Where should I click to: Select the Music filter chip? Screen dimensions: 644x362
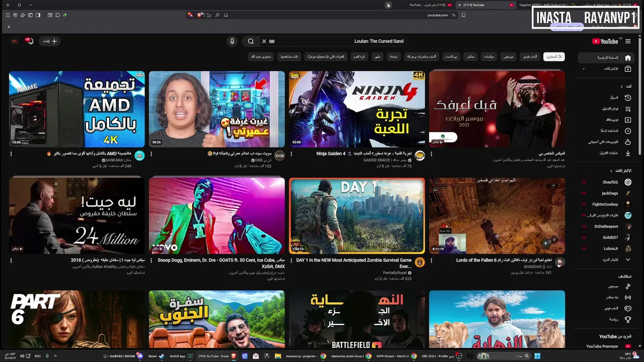click(x=509, y=57)
